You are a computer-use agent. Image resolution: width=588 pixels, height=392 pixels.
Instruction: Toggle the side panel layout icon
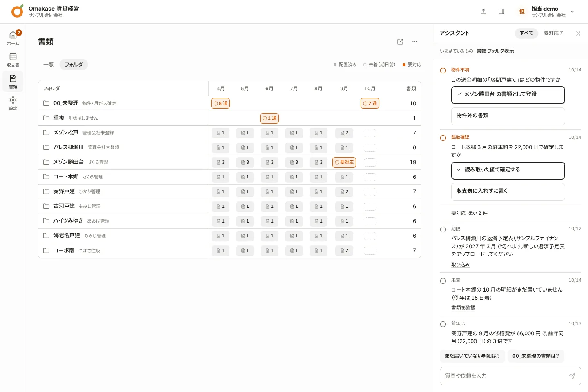pyautogui.click(x=501, y=11)
